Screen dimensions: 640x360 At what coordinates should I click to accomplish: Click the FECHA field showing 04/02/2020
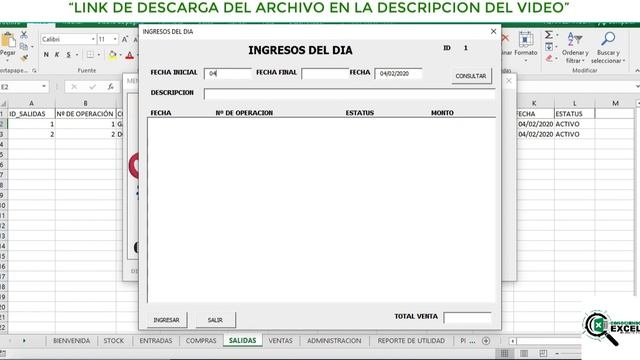tap(398, 73)
